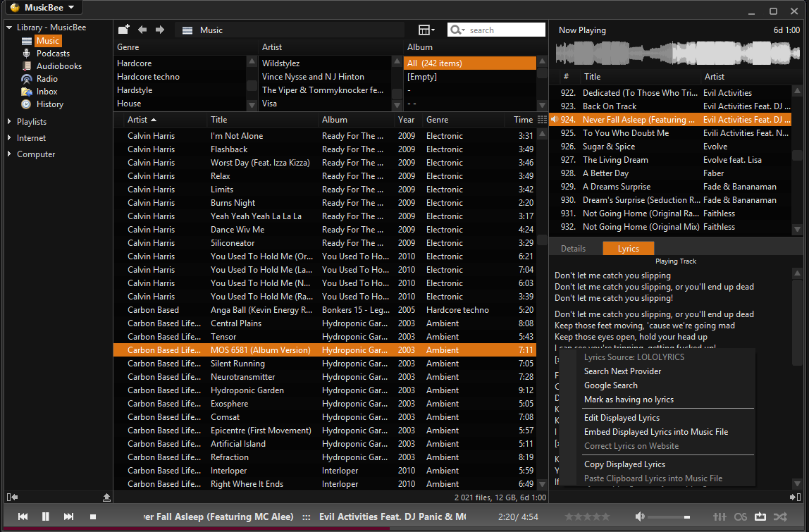The height and width of the screenshot is (532, 809).
Task: Click the new tab icon
Action: (124, 30)
